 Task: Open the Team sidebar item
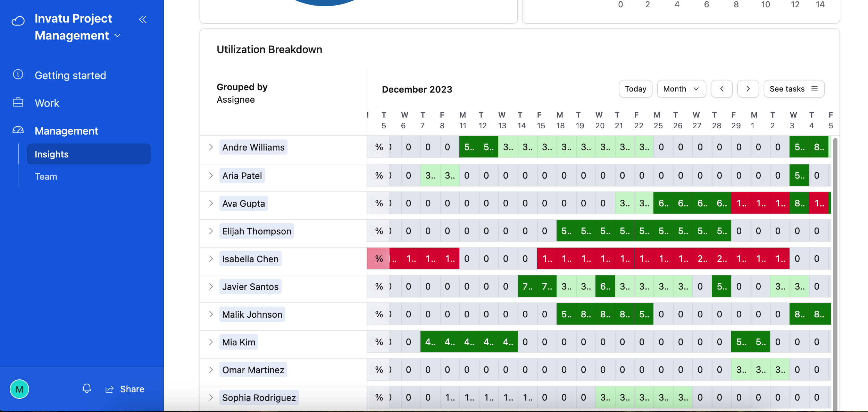46,177
